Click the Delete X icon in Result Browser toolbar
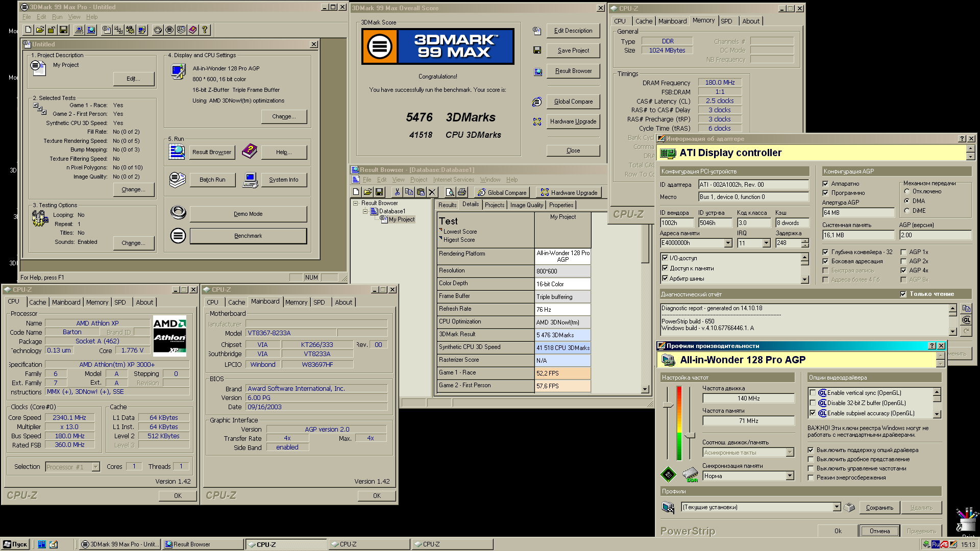980x551 pixels. tap(432, 192)
